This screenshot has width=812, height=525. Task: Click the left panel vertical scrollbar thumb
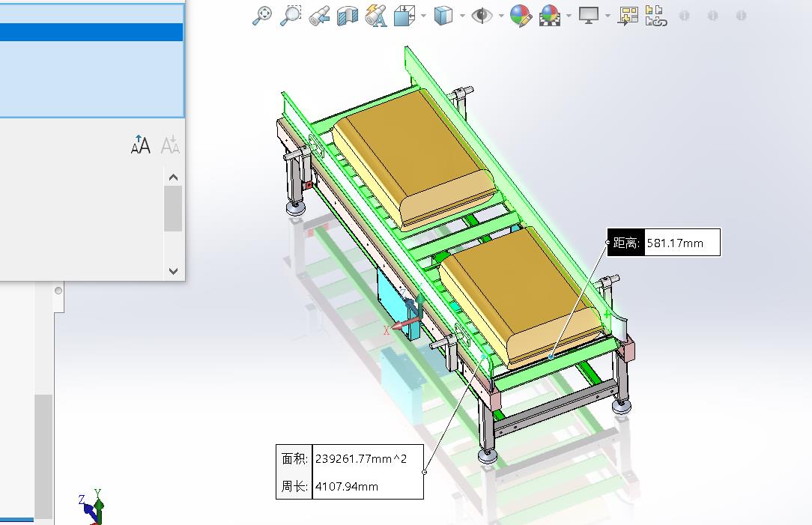(43, 455)
